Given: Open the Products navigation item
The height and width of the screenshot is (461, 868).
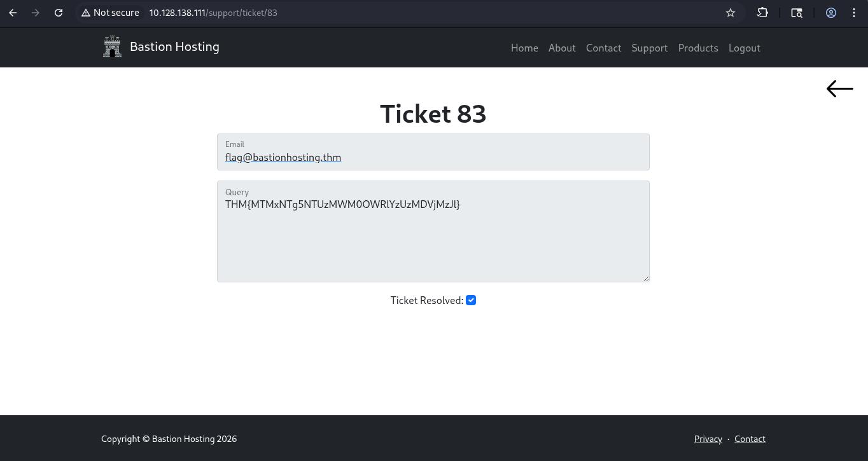Looking at the screenshot, I should coord(698,48).
